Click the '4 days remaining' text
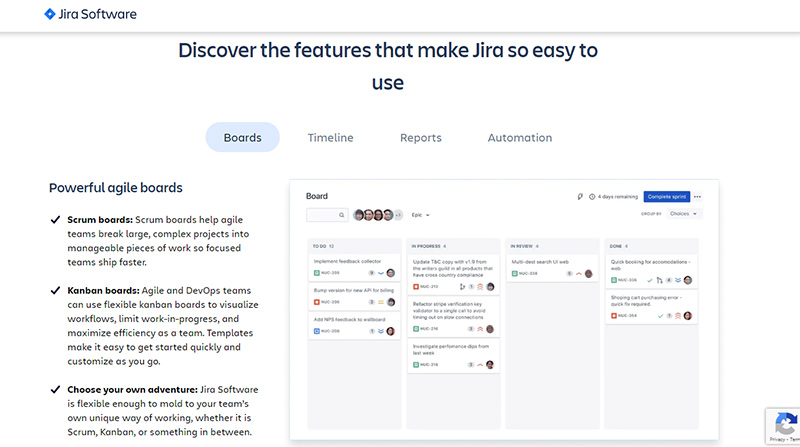The height and width of the screenshot is (447, 800). [618, 196]
